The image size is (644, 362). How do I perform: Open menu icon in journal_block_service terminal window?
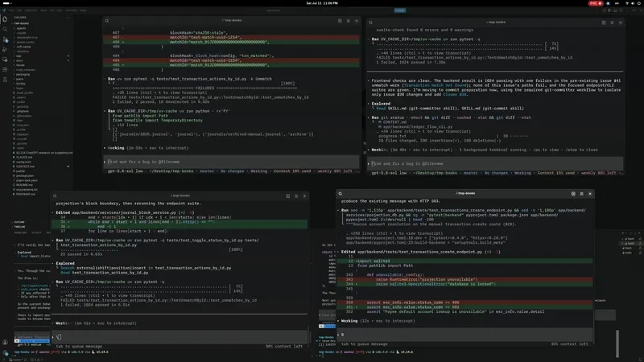coord(296,195)
